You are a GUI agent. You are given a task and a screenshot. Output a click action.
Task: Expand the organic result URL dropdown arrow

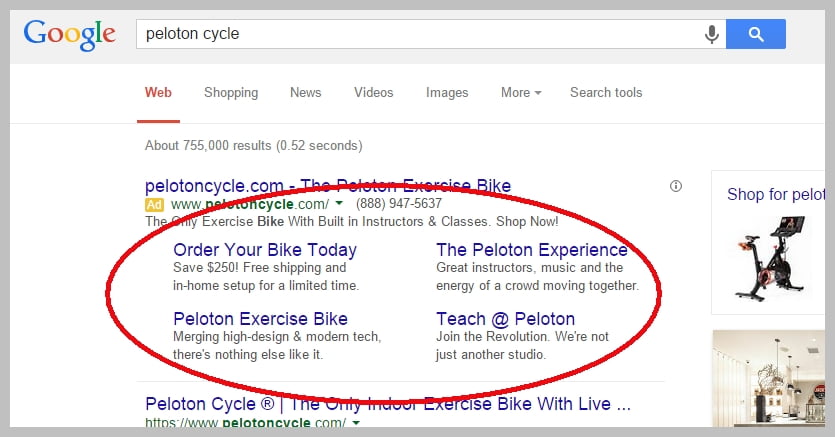pyautogui.click(x=356, y=423)
